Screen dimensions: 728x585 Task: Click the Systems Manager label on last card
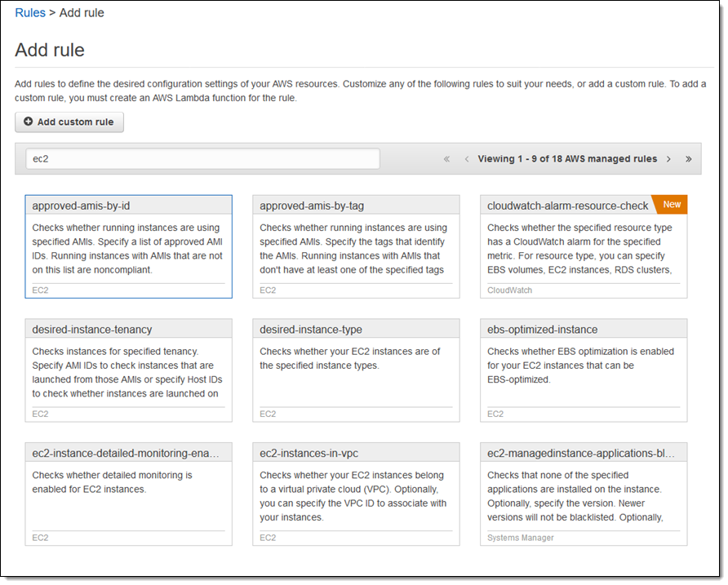pyautogui.click(x=521, y=538)
